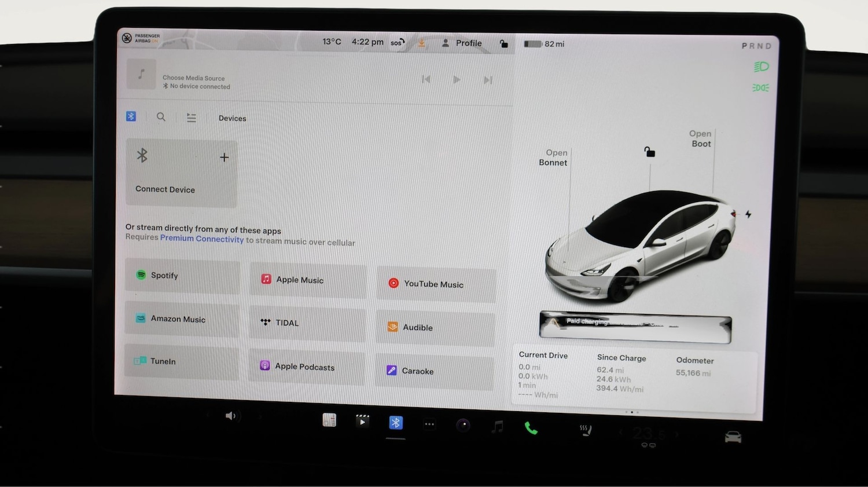The width and height of the screenshot is (868, 487).
Task: Open media search with the magnifier icon
Action: pyautogui.click(x=161, y=117)
